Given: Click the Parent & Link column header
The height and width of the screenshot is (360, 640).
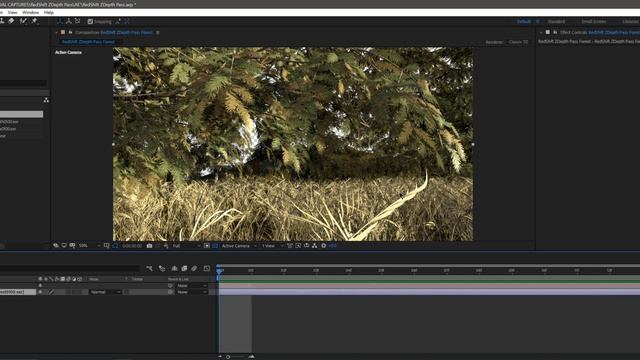Looking at the screenshot, I should pos(178,279).
